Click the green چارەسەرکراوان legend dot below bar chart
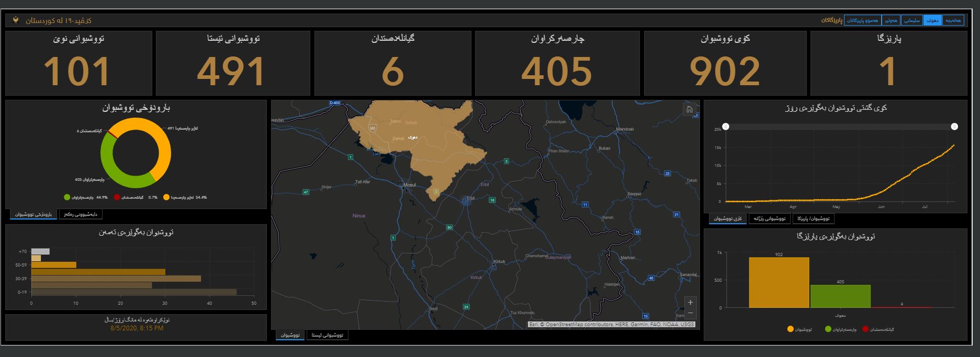Image resolution: width=980 pixels, height=357 pixels. click(x=828, y=329)
